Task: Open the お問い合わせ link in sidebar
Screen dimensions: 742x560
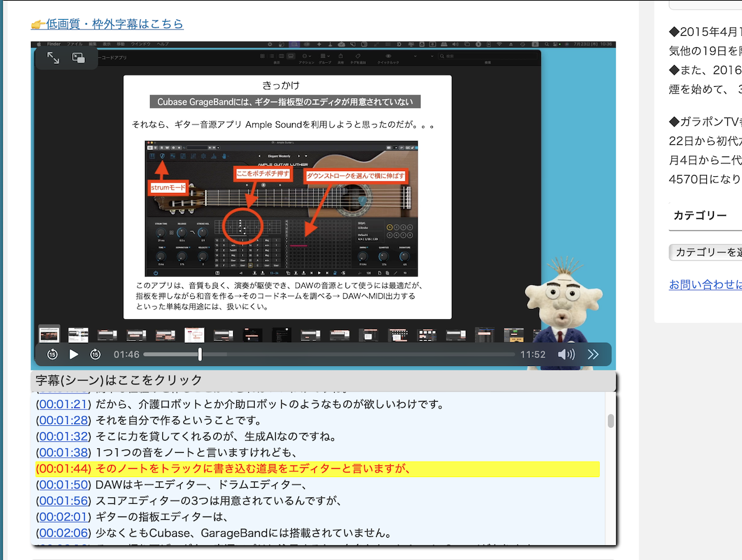Action: click(705, 285)
